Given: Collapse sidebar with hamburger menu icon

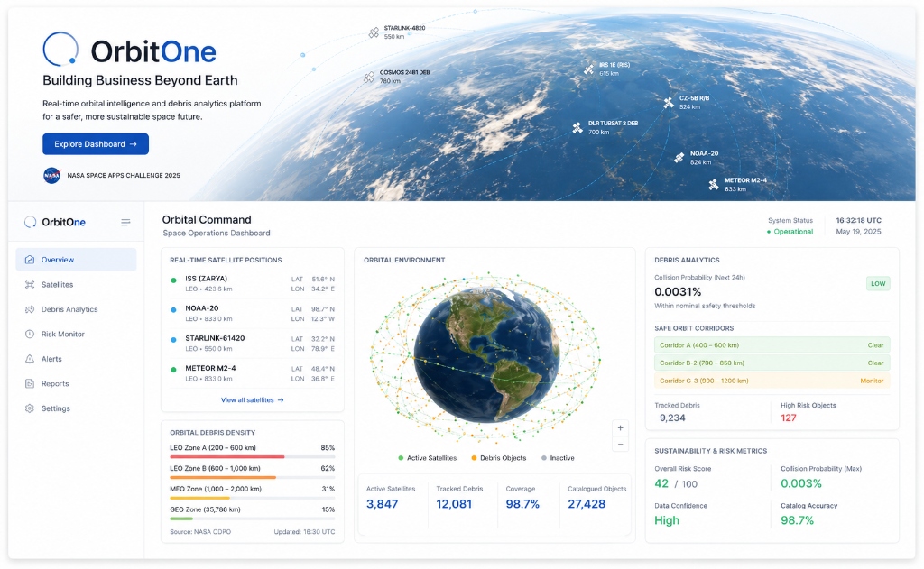Looking at the screenshot, I should 125,222.
